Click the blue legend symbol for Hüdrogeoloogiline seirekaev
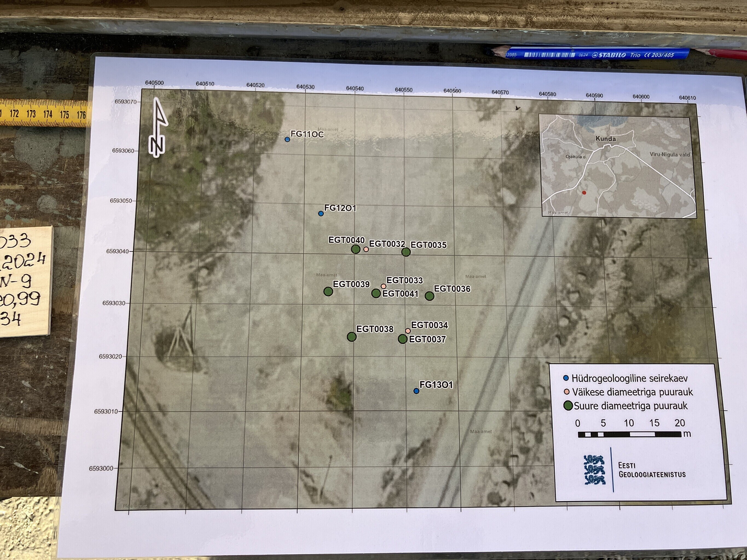The image size is (747, 560). pos(566,378)
